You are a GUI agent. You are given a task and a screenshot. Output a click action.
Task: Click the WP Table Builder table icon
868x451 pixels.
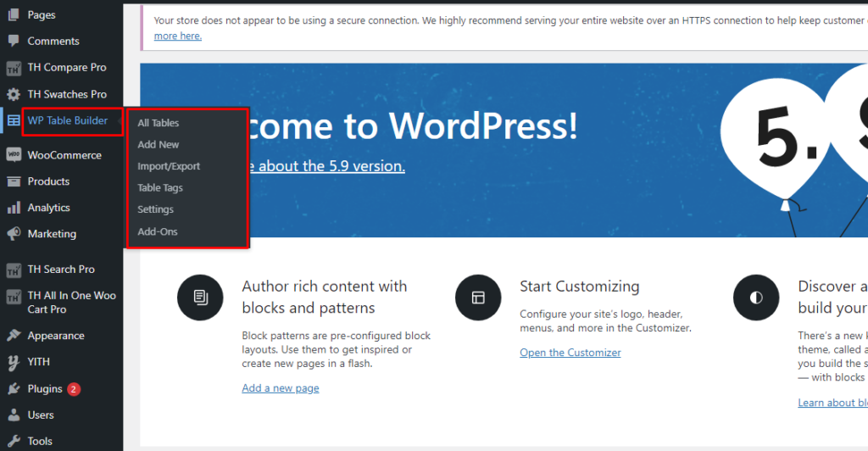coord(14,120)
